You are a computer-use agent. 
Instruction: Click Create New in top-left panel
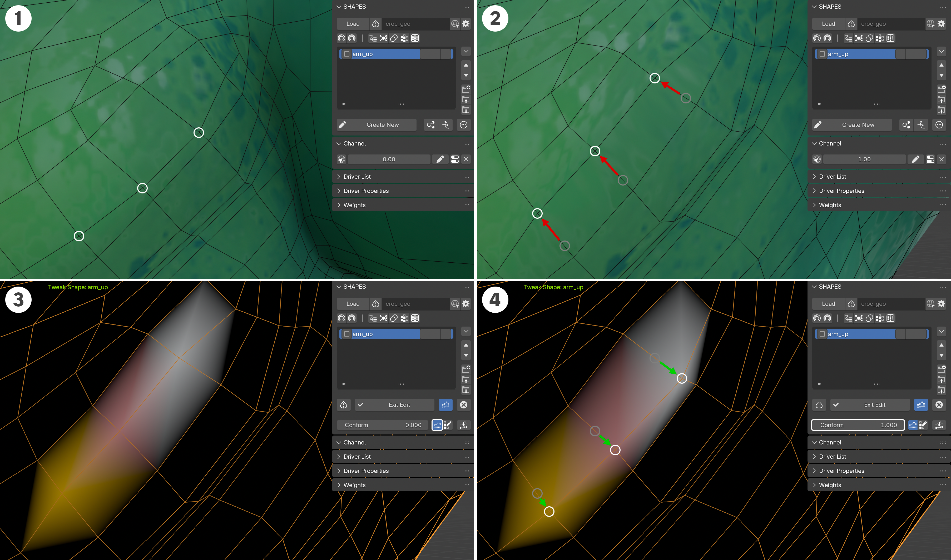(x=377, y=125)
